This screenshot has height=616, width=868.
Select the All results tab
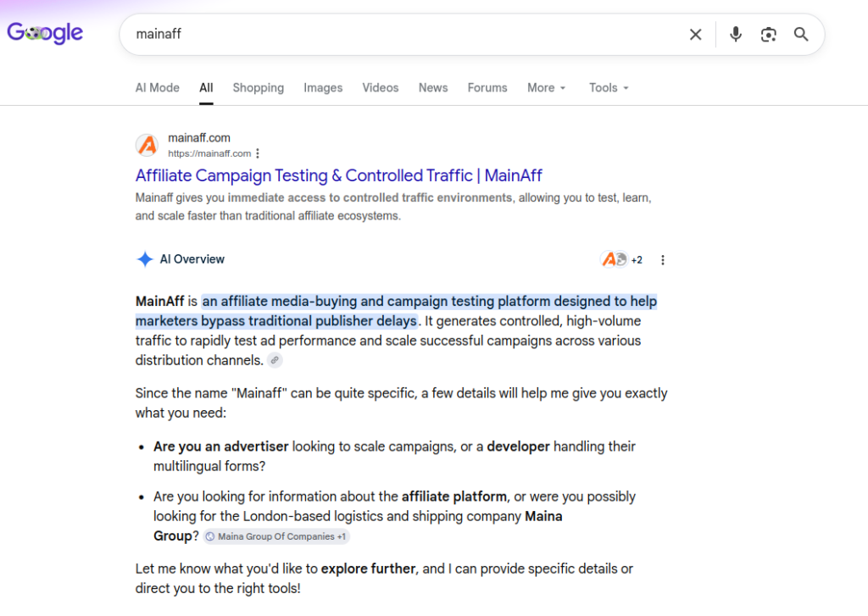click(206, 88)
